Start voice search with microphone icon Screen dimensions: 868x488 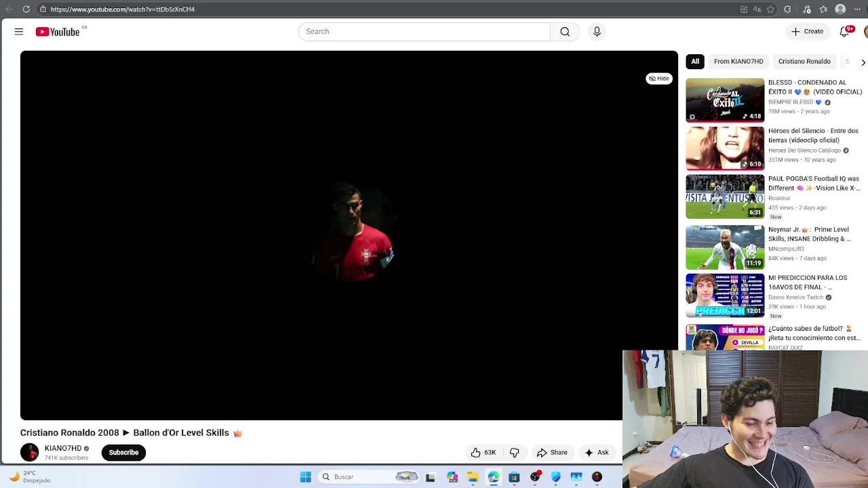597,32
